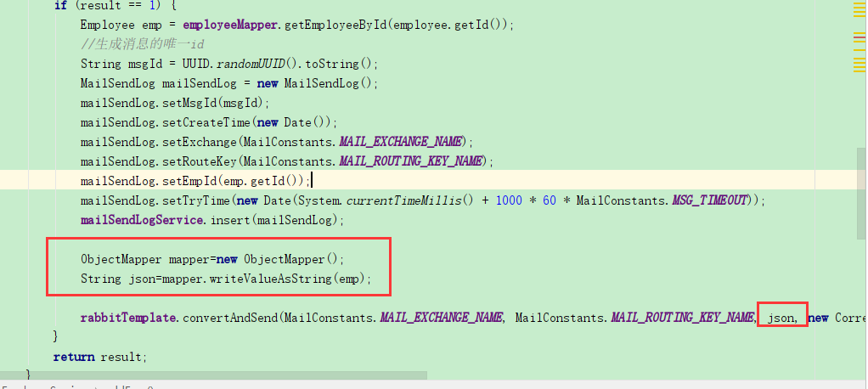Screen dimensions: 868x389
Task: Click the "json" argument of convertAndSend
Action: tap(780, 318)
